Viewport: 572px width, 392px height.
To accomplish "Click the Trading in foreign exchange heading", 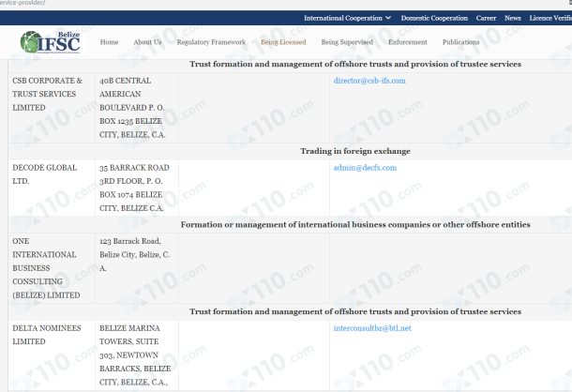I will pos(355,151).
